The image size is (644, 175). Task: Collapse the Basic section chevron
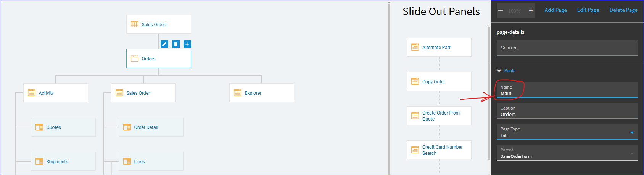pos(499,71)
